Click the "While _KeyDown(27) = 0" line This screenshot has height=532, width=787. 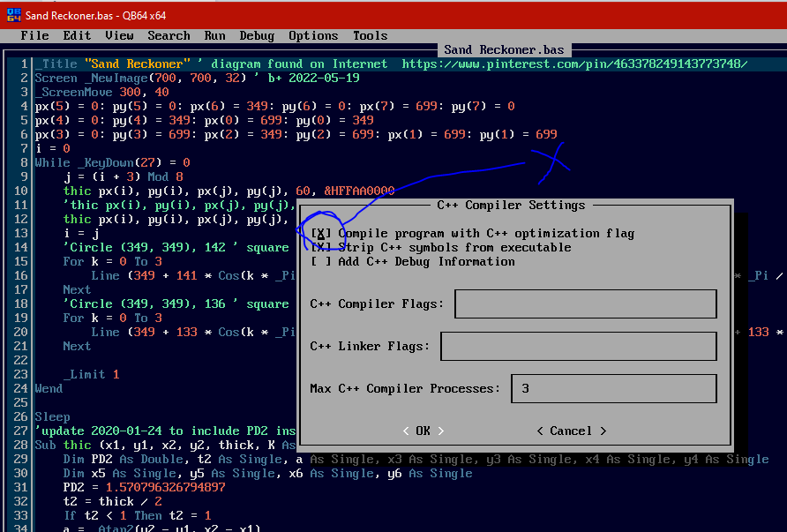pos(112,162)
